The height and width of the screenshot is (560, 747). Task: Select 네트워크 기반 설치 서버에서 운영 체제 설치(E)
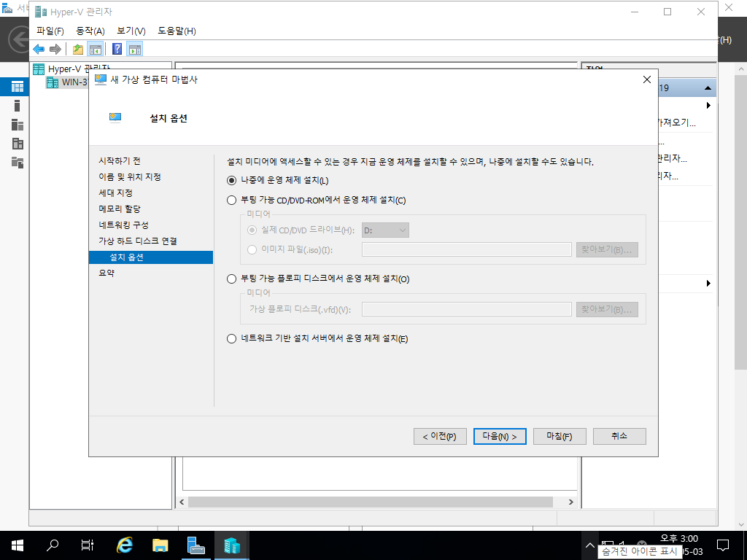[x=231, y=339]
